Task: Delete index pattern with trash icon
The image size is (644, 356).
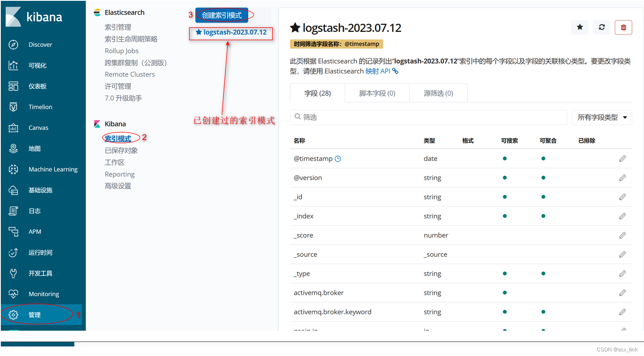Action: pyautogui.click(x=623, y=27)
